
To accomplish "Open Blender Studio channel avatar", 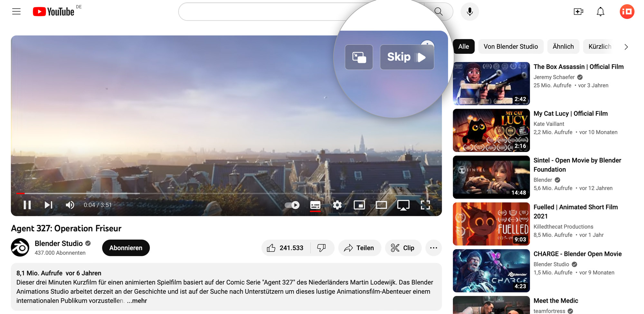I will tap(20, 247).
